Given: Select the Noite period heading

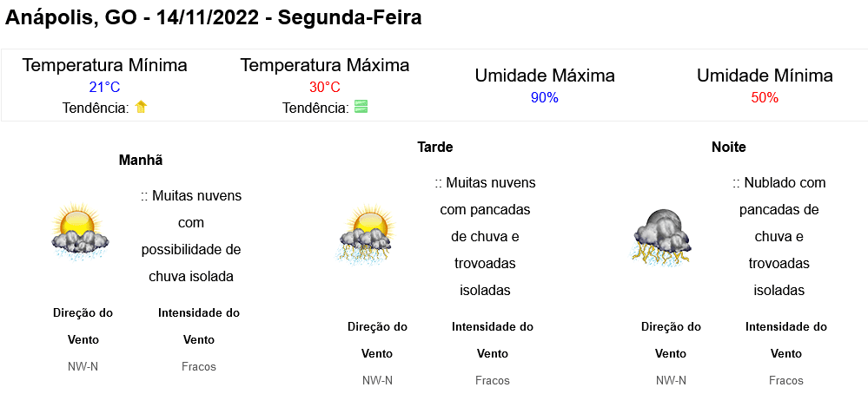Looking at the screenshot, I should pyautogui.click(x=728, y=148).
